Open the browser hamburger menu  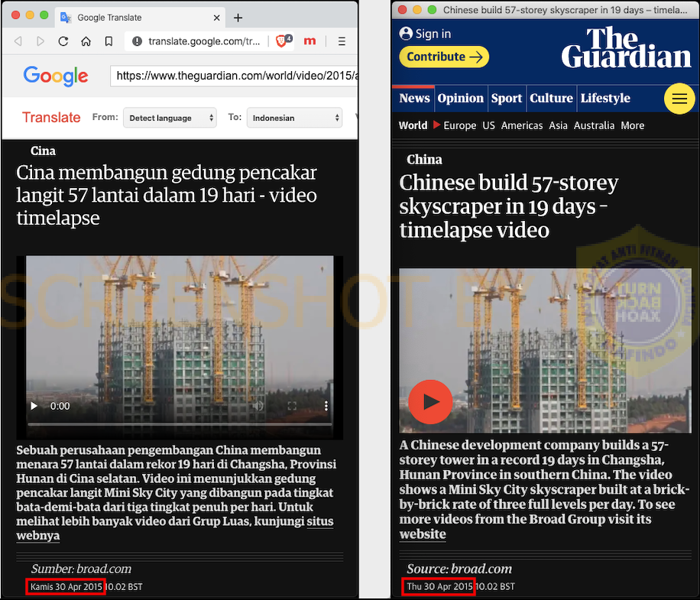tap(342, 41)
